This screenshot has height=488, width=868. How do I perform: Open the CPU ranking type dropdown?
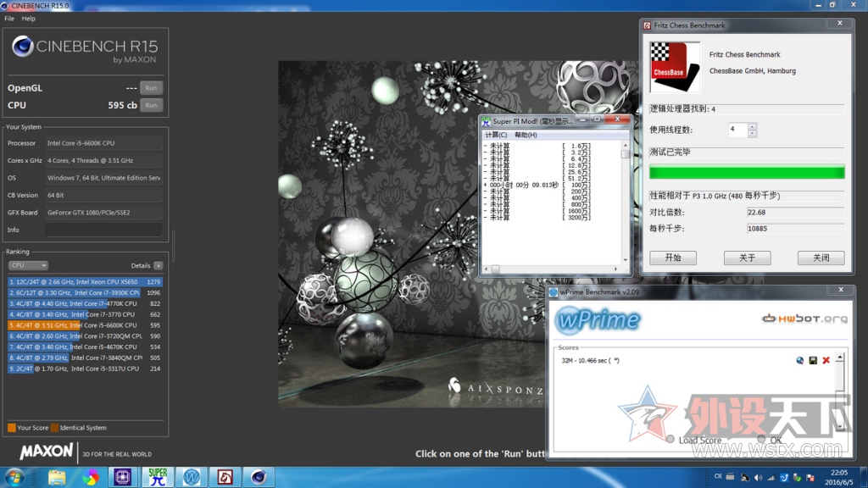tap(28, 265)
